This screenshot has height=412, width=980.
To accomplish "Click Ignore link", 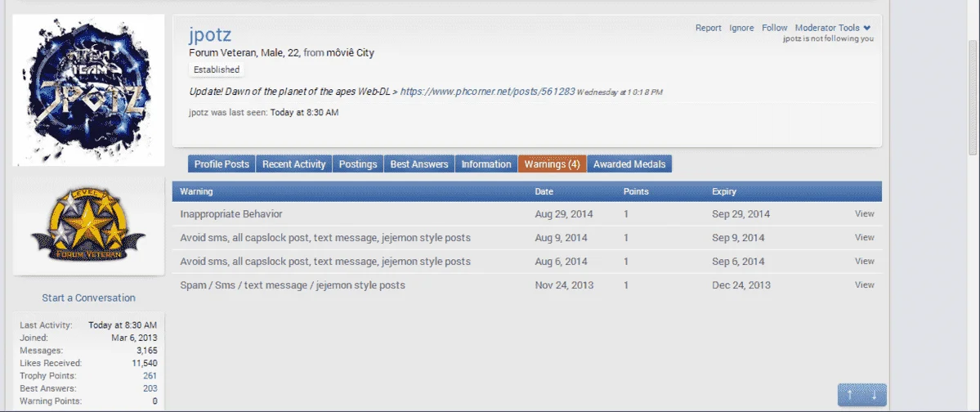I will [741, 28].
